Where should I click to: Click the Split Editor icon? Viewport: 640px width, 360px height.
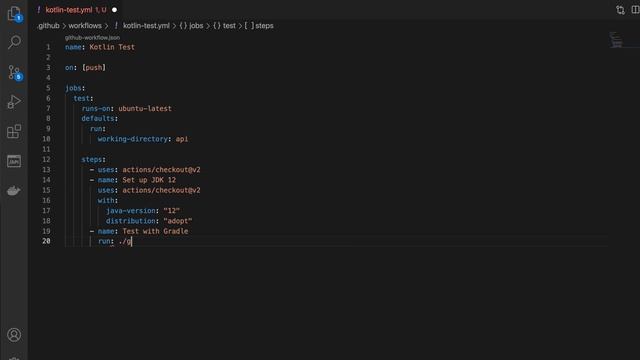pyautogui.click(x=636, y=9)
